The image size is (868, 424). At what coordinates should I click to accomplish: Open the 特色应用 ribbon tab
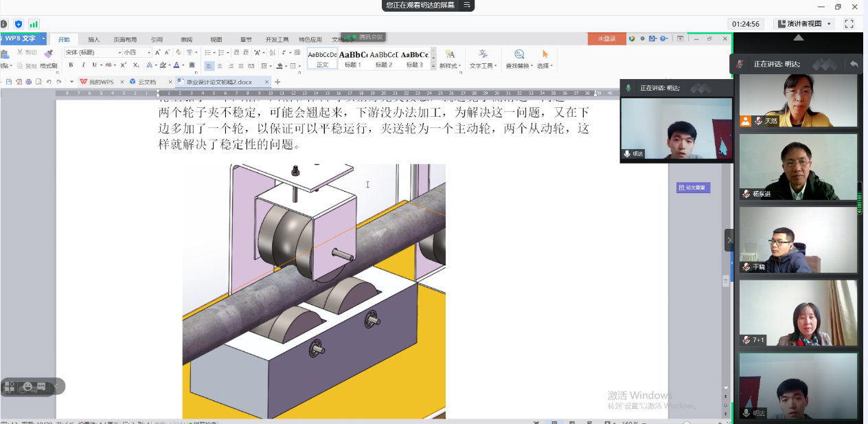[310, 40]
